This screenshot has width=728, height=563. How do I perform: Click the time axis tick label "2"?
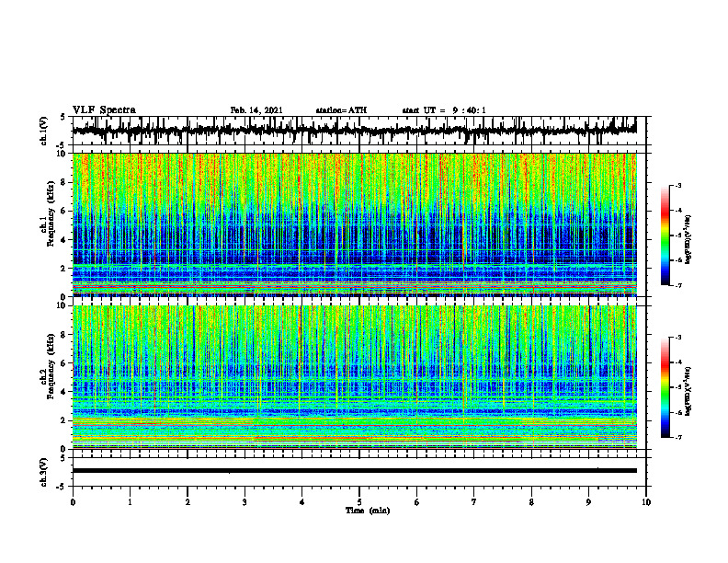[x=188, y=502]
